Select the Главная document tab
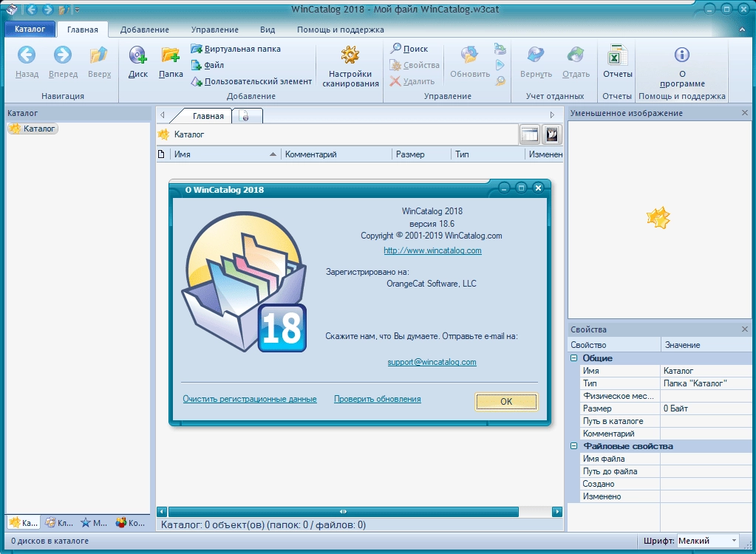The width and height of the screenshot is (756, 554). click(x=208, y=116)
